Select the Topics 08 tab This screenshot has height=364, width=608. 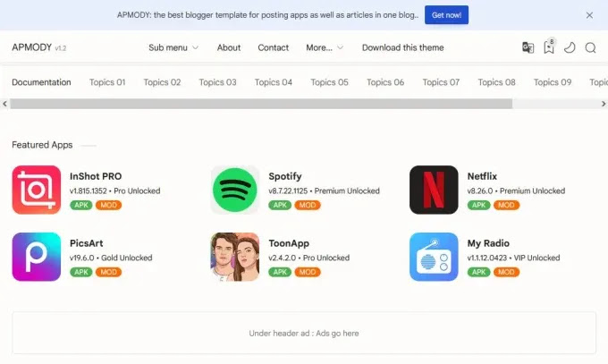click(x=497, y=82)
